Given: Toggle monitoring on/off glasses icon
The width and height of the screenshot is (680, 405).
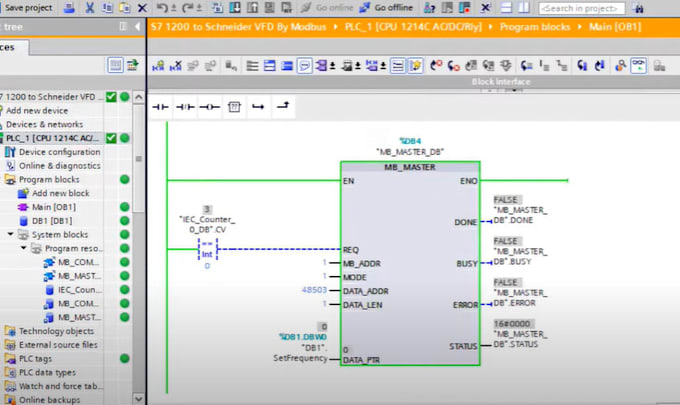Looking at the screenshot, I should click(x=638, y=65).
